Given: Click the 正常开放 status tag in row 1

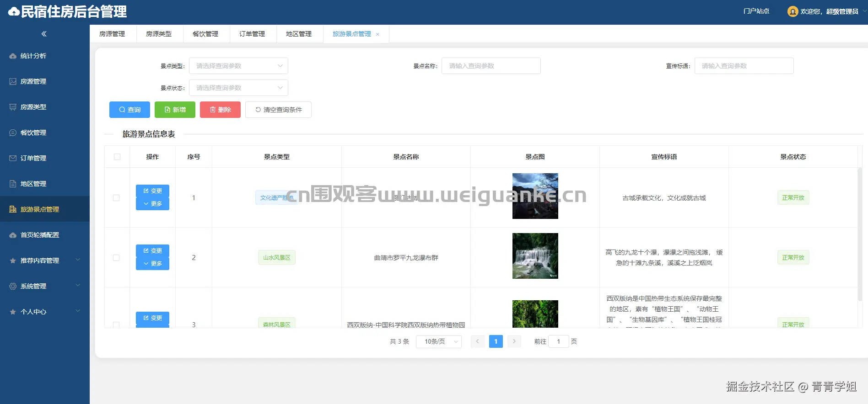Looking at the screenshot, I should coord(793,198).
